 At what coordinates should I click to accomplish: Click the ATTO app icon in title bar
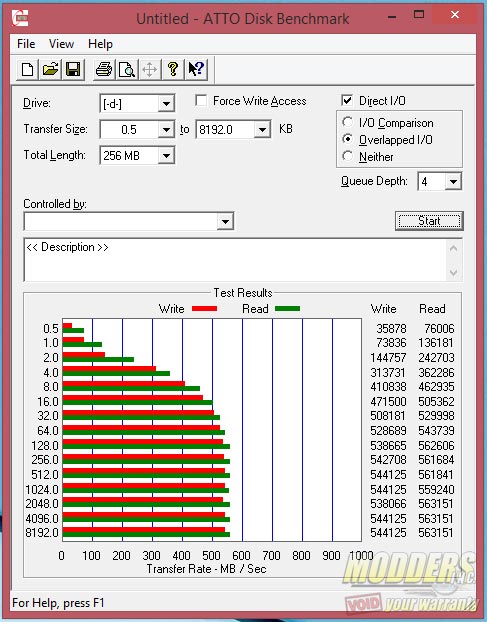click(20, 18)
